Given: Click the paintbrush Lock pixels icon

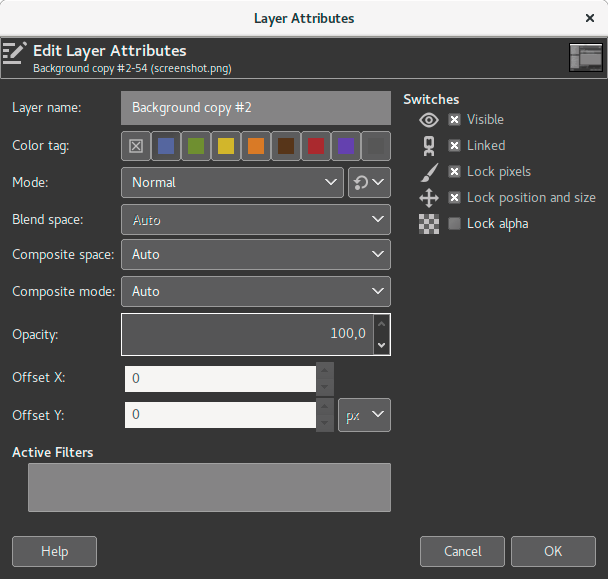Looking at the screenshot, I should click(429, 172).
